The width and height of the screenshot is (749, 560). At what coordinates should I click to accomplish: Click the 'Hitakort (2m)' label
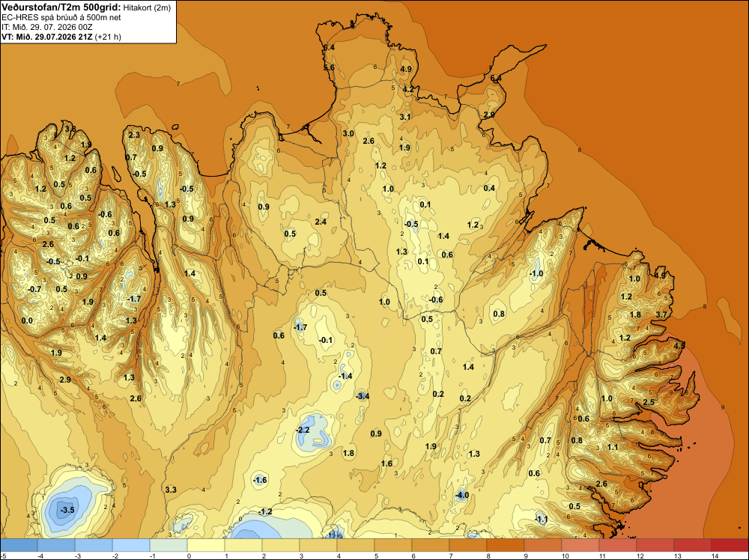[x=147, y=7]
